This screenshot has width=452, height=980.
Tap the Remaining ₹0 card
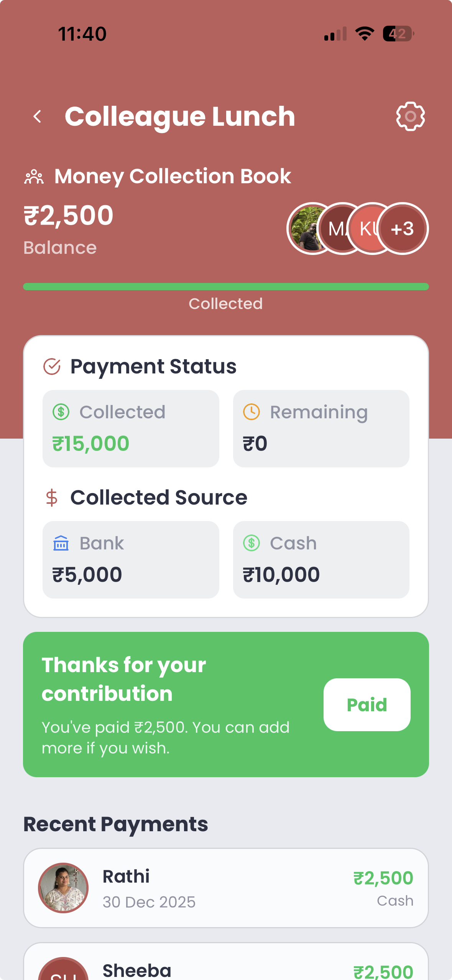tap(321, 429)
